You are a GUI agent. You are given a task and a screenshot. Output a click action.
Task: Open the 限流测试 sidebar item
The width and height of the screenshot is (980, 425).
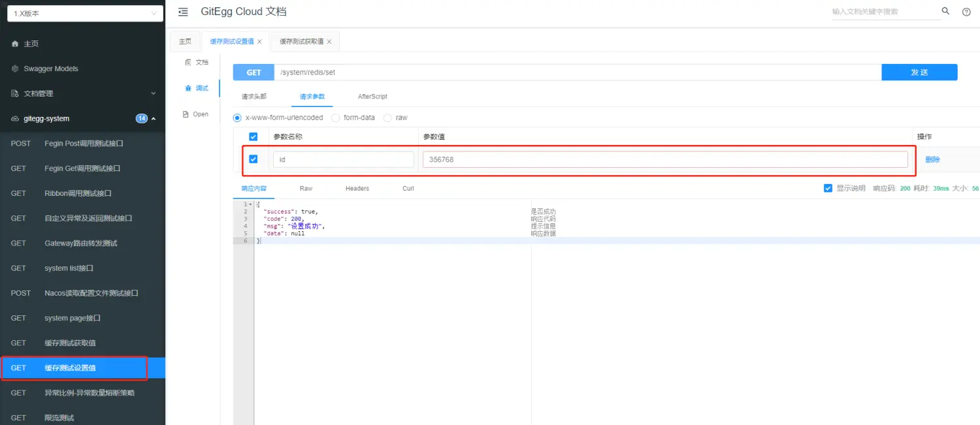(x=82, y=418)
